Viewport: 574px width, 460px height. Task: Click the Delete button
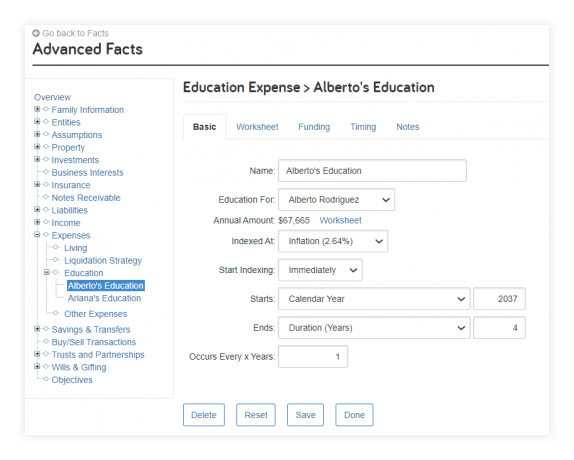pyautogui.click(x=204, y=415)
